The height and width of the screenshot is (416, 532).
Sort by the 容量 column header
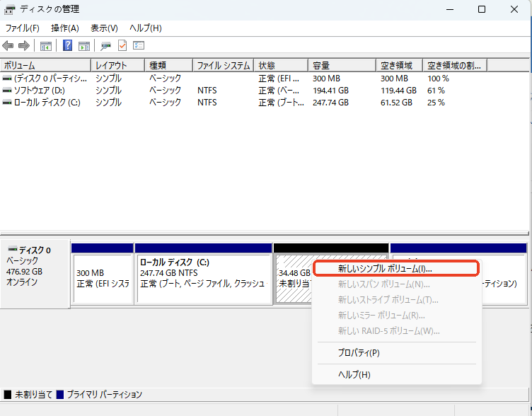tap(342, 66)
